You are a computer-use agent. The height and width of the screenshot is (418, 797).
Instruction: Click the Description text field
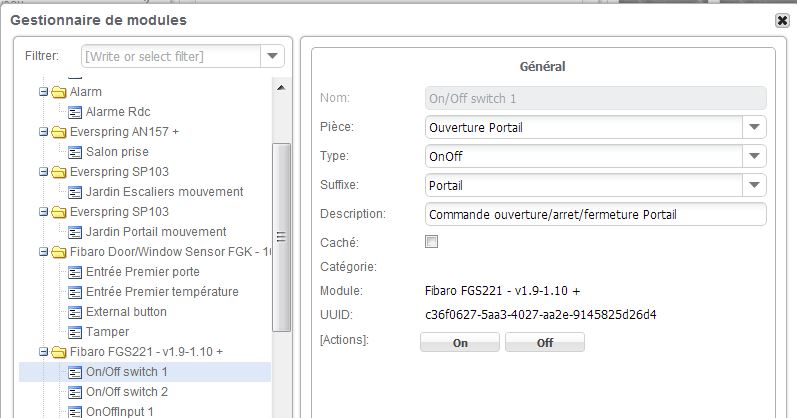(594, 214)
